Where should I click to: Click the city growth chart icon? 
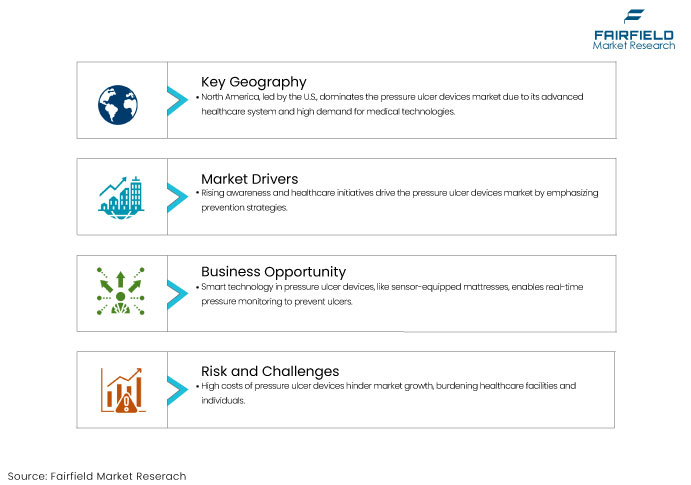(x=121, y=197)
